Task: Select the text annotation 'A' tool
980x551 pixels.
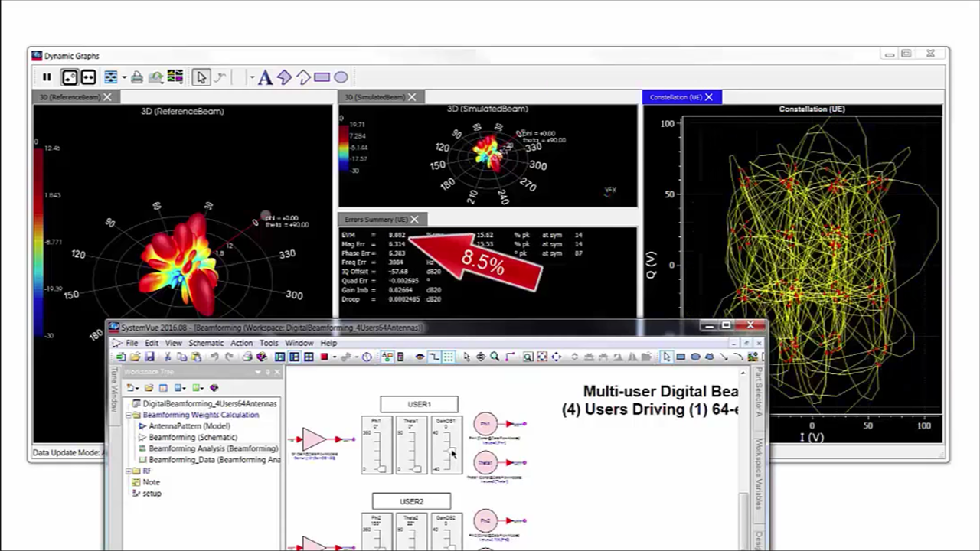Action: pos(265,77)
